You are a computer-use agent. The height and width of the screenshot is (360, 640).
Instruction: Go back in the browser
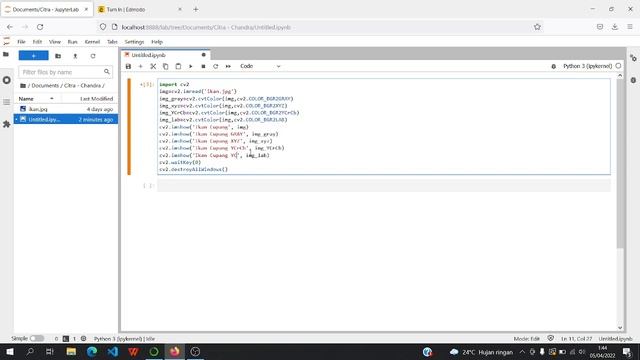click(10, 27)
